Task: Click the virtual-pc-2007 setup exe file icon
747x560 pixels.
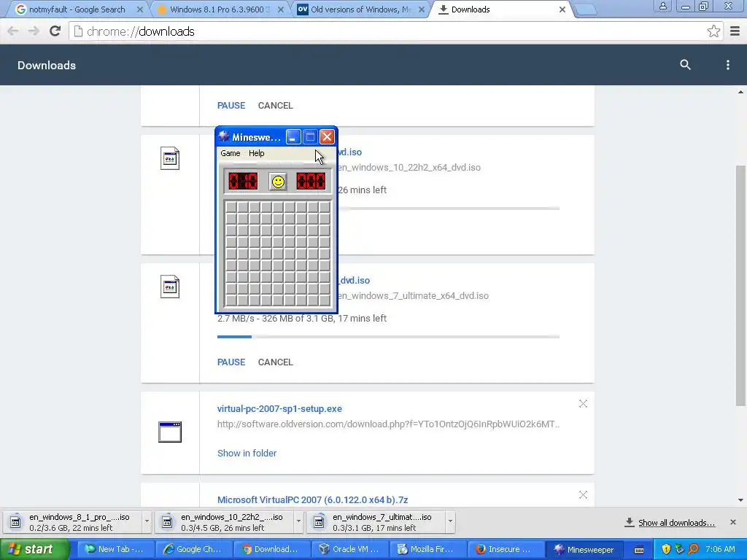Action: pos(170,432)
